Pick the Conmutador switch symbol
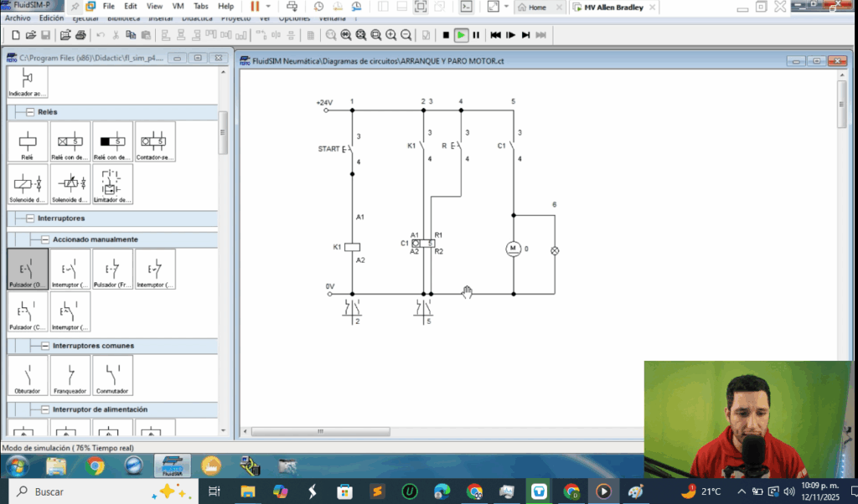 [x=113, y=375]
